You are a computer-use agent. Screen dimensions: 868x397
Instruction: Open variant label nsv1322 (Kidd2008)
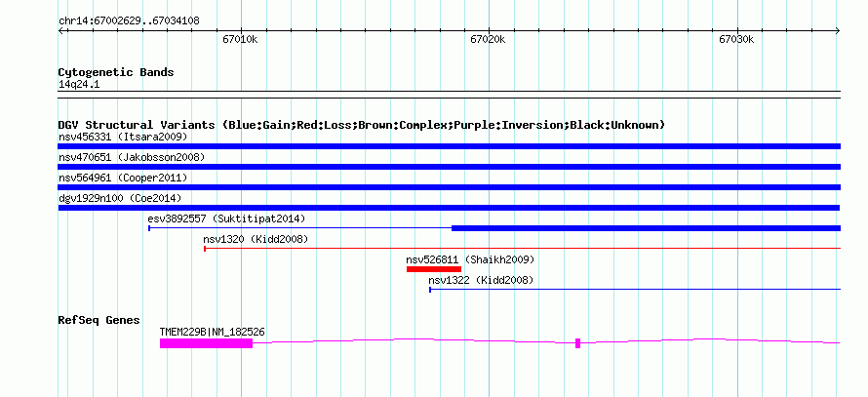pyautogui.click(x=481, y=280)
